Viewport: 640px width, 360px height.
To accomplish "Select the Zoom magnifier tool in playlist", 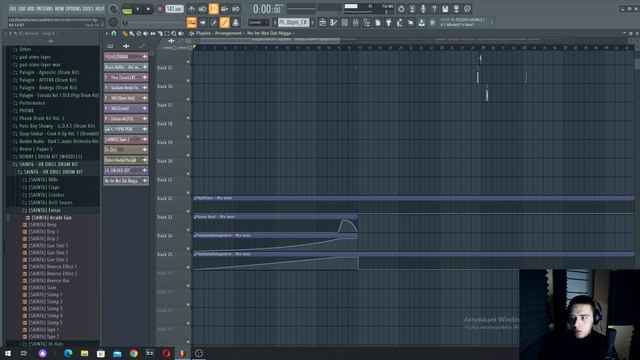I will click(x=174, y=33).
